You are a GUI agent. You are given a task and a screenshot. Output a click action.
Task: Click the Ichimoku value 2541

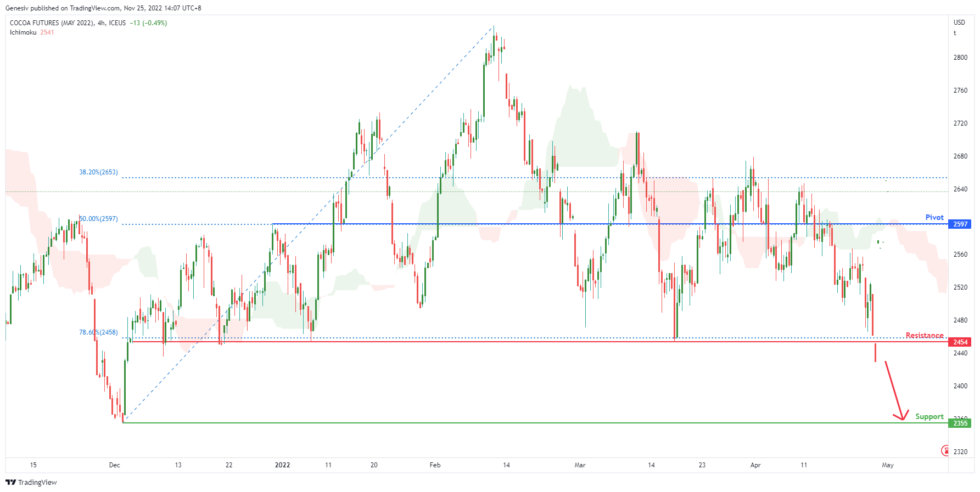tap(47, 32)
